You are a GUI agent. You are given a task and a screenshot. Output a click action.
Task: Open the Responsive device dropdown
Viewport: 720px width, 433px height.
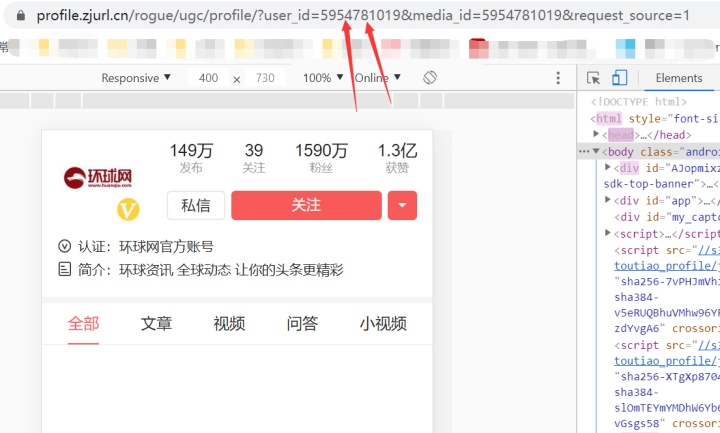[x=136, y=78]
